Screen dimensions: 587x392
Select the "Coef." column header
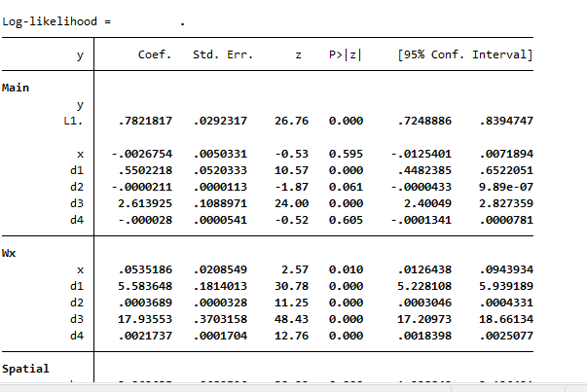coord(155,54)
